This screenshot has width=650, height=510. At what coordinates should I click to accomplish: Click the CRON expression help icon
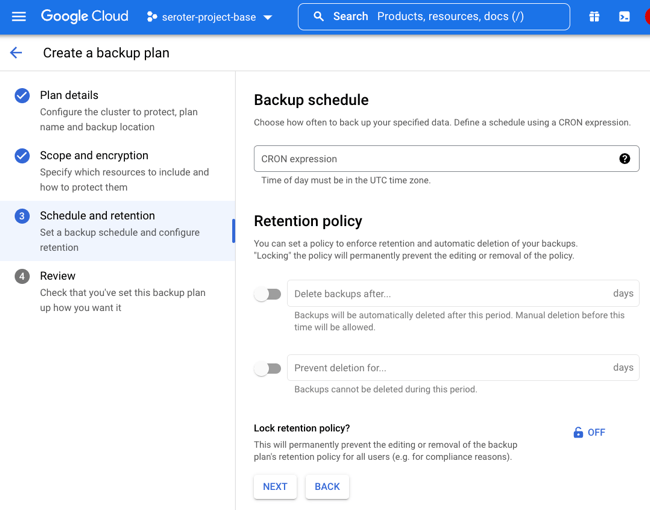(625, 159)
